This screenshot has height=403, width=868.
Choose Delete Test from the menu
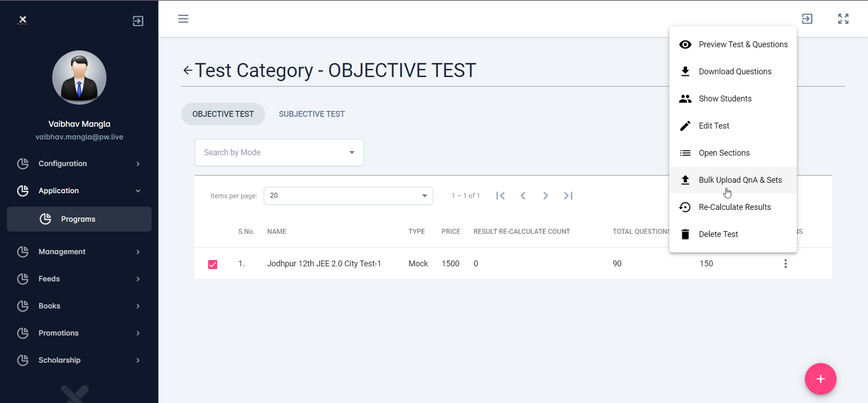click(718, 234)
